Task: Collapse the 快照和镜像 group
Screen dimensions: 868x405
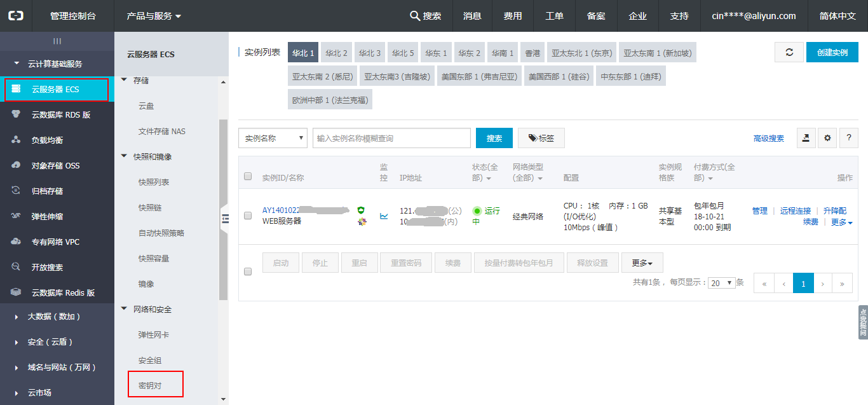Action: click(x=146, y=156)
